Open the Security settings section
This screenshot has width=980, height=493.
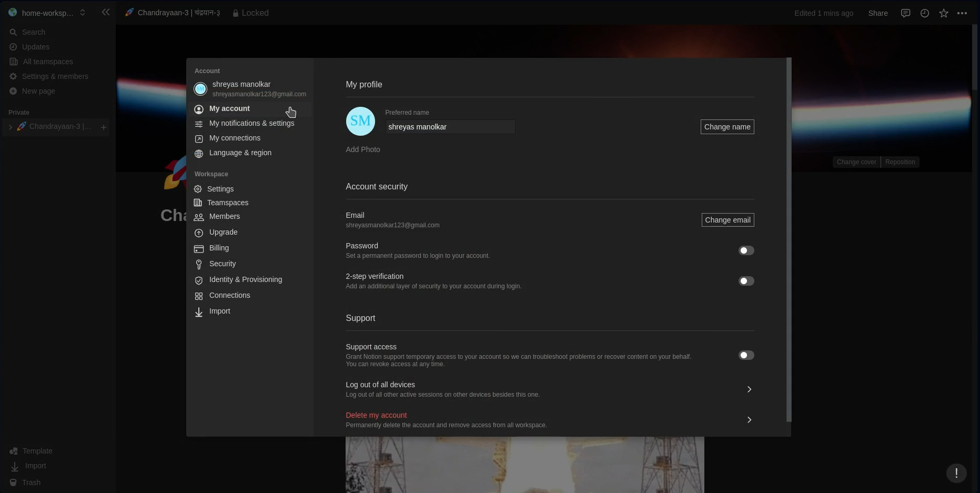(x=222, y=264)
